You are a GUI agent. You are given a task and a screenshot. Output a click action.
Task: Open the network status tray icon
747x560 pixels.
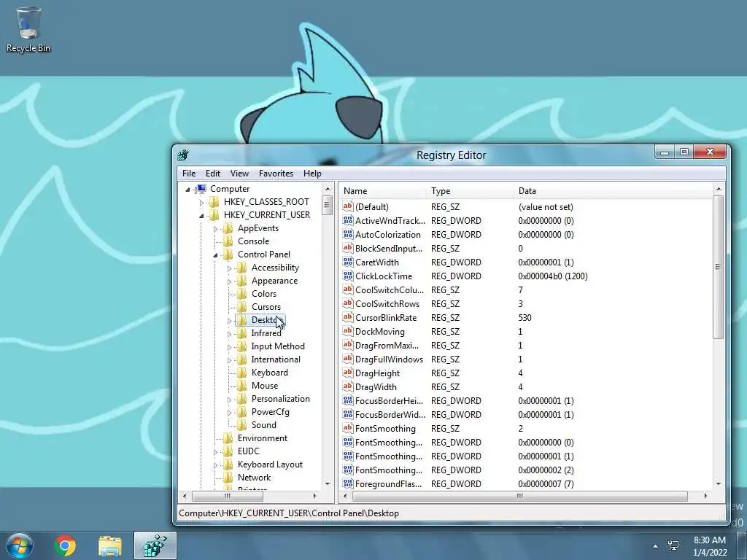pyautogui.click(x=673, y=545)
